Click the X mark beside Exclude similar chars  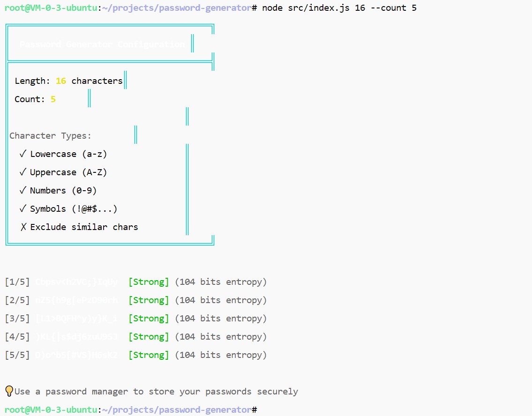[x=23, y=227]
